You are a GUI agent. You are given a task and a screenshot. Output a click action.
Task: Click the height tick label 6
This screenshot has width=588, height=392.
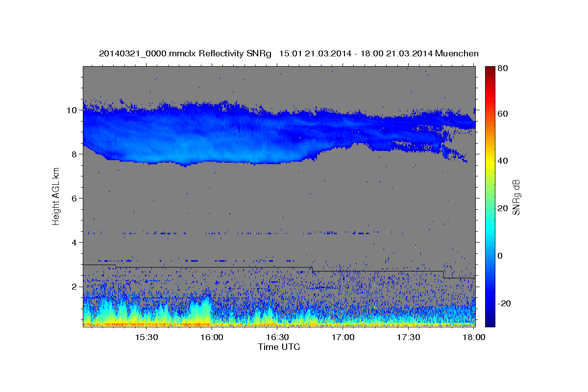click(x=75, y=198)
